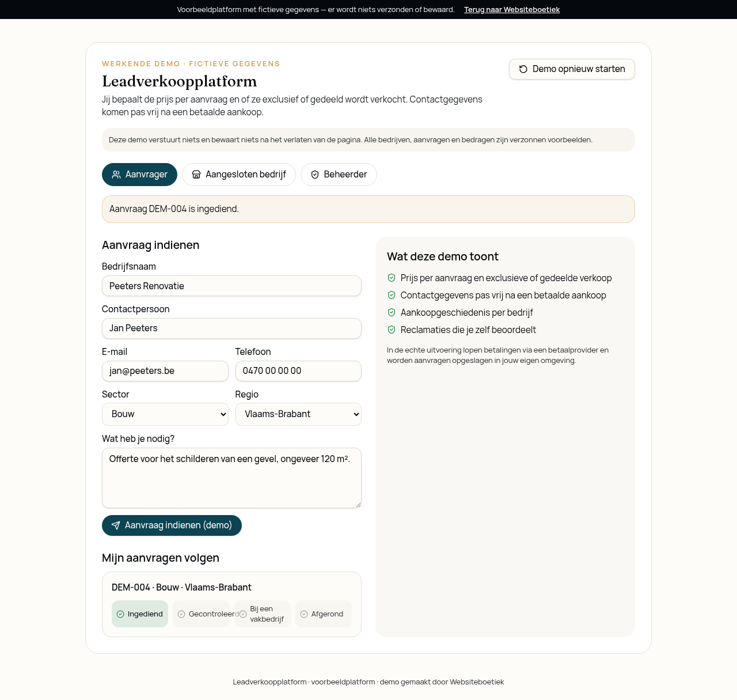This screenshot has height=700, width=737.
Task: Click the restart arrow icon in Demo opnieuw starten
Action: pos(523,69)
